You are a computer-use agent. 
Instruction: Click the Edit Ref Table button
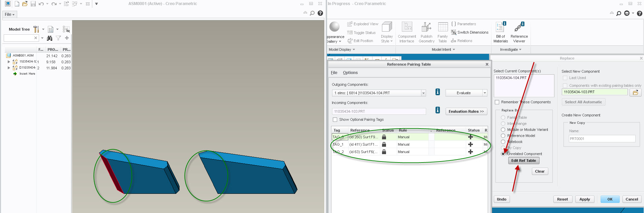pyautogui.click(x=523, y=161)
